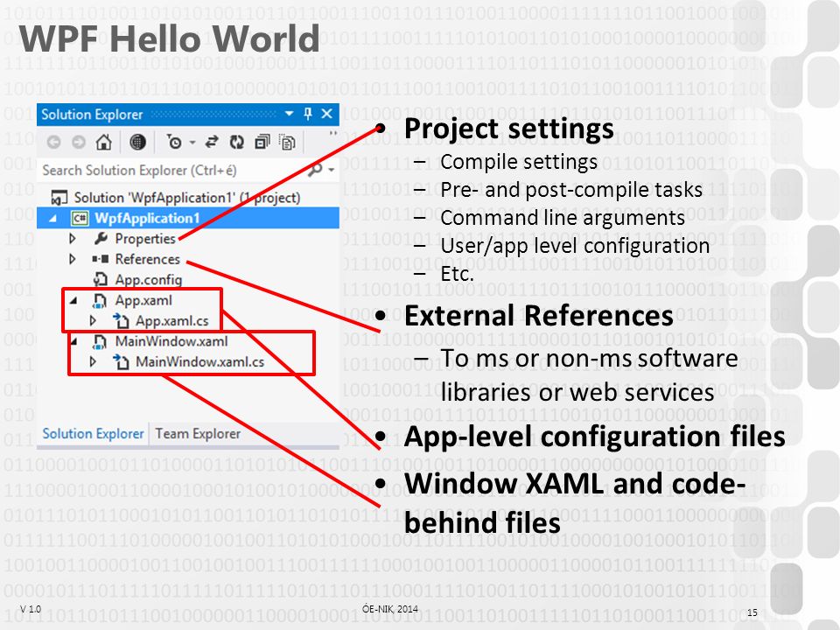Select the App.xaml file

(x=143, y=300)
